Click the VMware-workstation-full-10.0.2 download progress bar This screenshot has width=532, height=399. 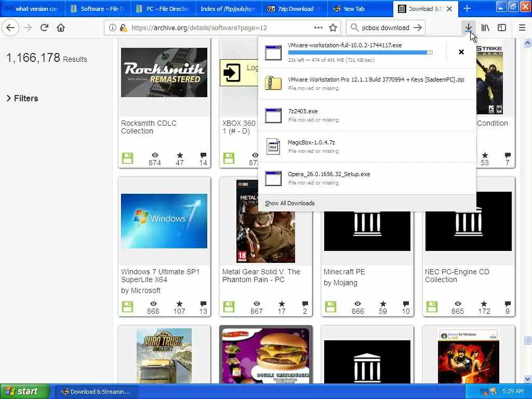point(360,52)
